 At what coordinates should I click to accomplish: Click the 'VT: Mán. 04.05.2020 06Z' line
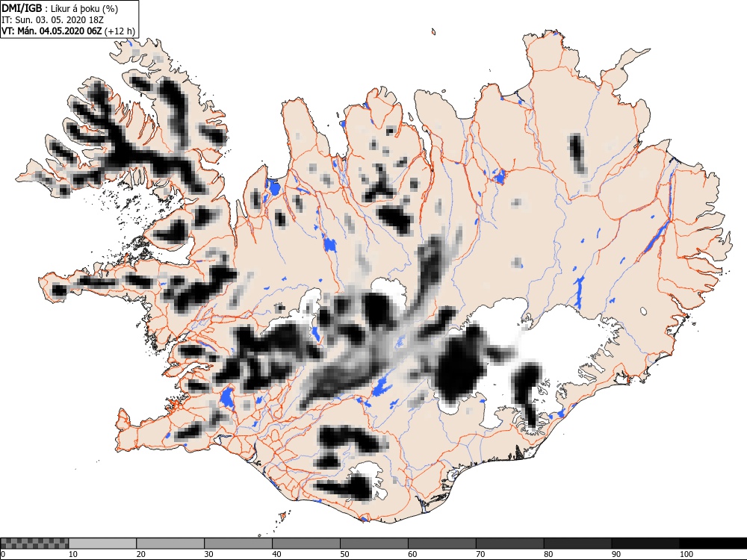(52, 31)
